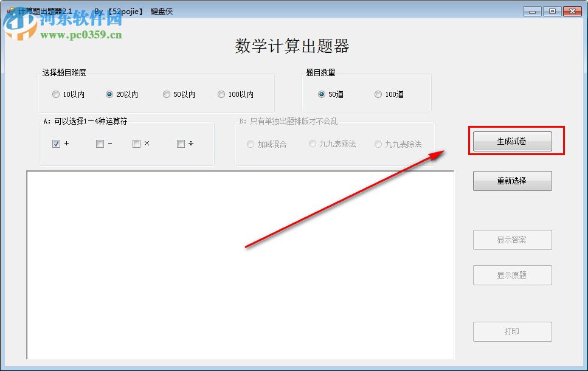Click the 生成试卷 button

(x=512, y=140)
